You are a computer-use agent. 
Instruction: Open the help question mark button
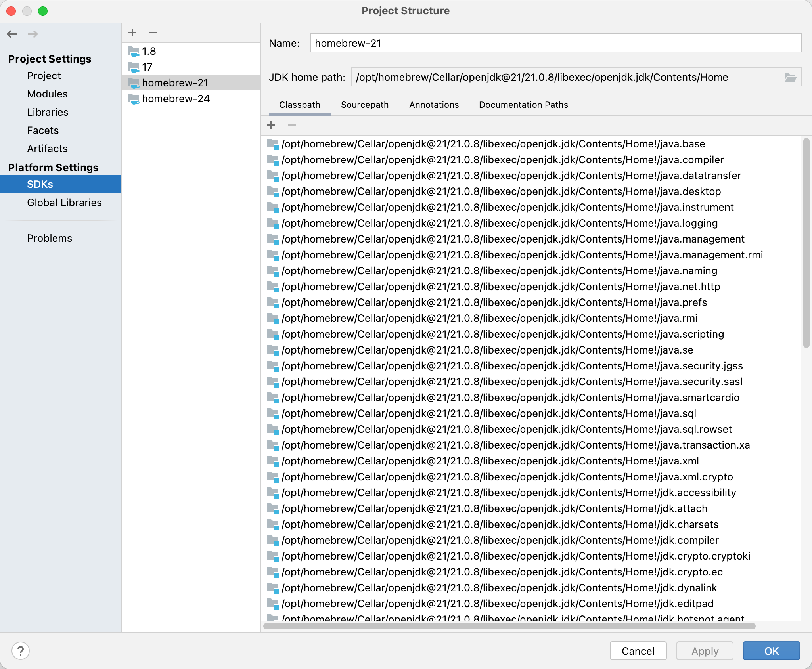pyautogui.click(x=21, y=651)
